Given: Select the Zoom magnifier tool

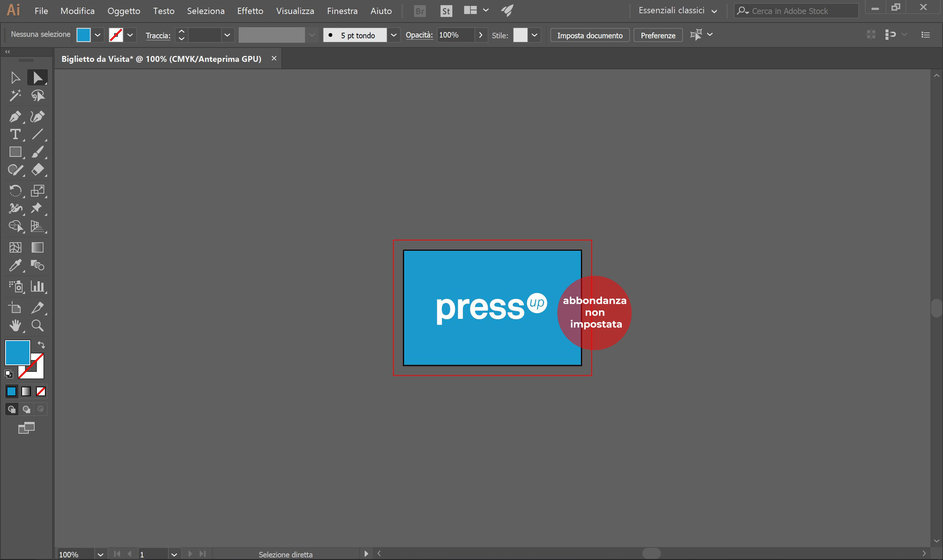Looking at the screenshot, I should click(x=37, y=325).
